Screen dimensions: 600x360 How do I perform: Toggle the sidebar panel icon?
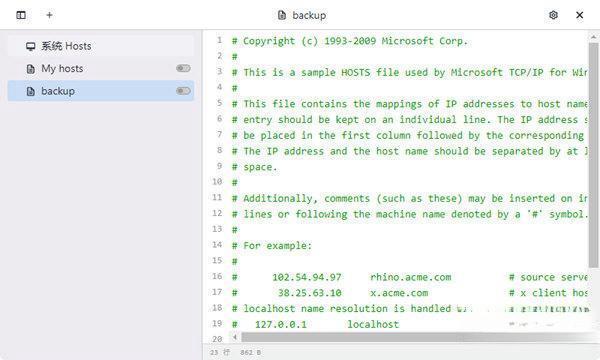[21, 15]
